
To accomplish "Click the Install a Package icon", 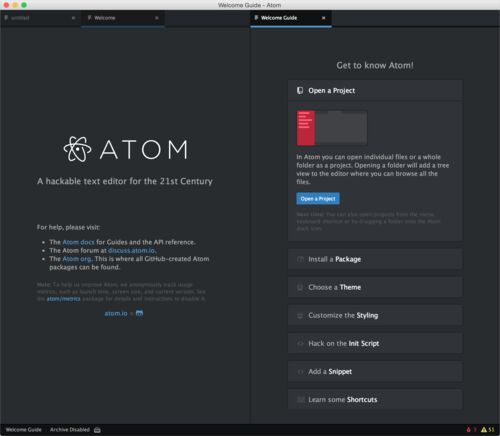I will [300, 259].
